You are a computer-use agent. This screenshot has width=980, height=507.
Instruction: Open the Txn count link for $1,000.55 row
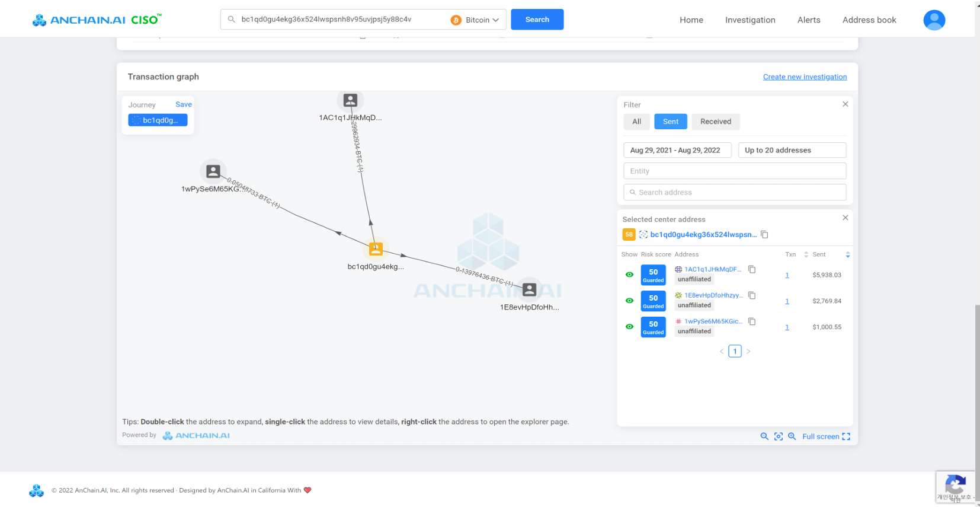(x=787, y=327)
